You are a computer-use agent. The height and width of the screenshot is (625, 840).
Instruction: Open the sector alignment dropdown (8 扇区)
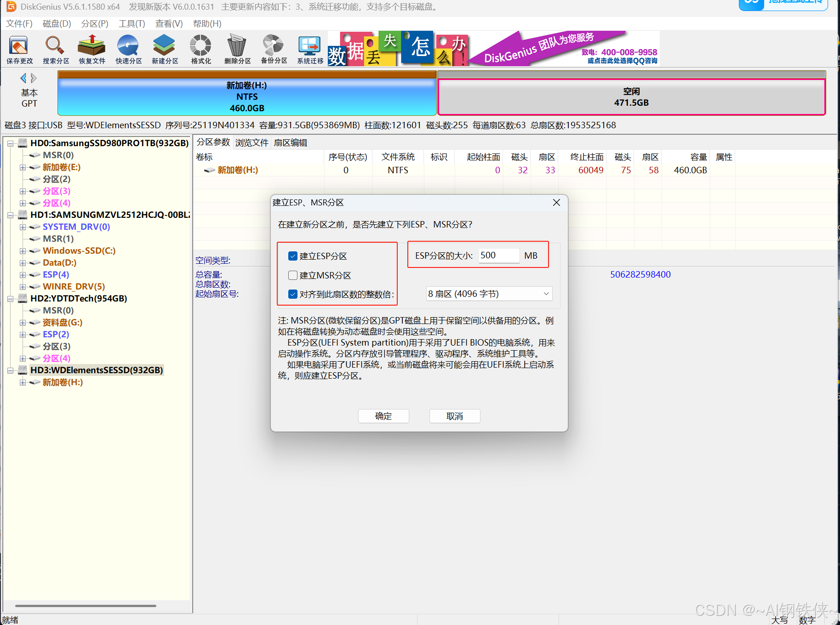(x=489, y=294)
